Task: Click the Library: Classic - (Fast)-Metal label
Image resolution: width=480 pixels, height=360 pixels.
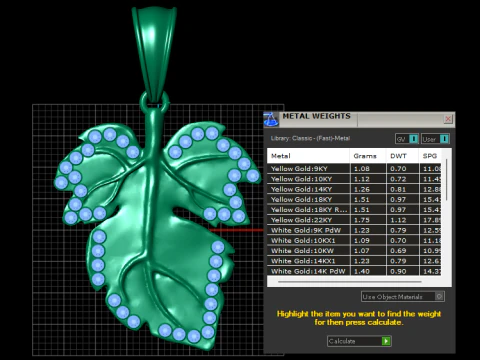Action: tap(310, 138)
